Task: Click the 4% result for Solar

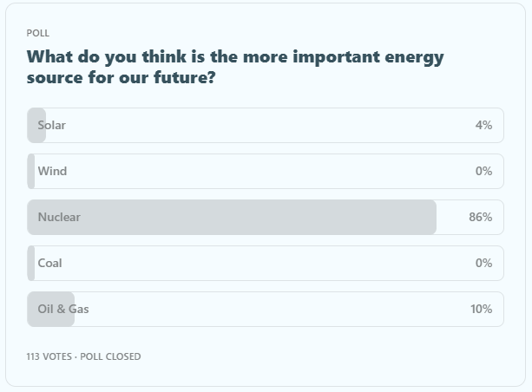Action: [483, 125]
